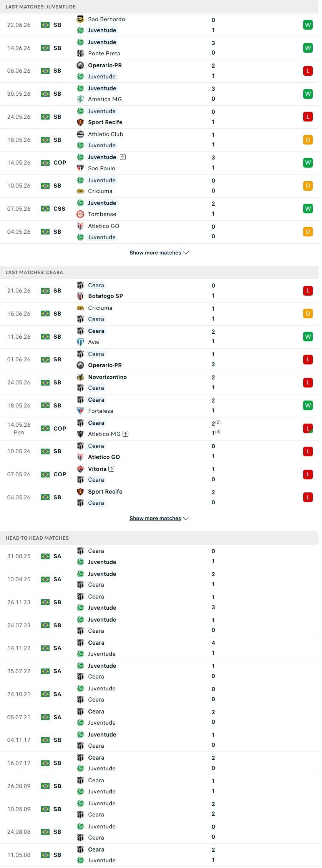The image size is (322, 868).
Task: Click the chevron beside Ceara's Show more matches
Action: pyautogui.click(x=186, y=519)
